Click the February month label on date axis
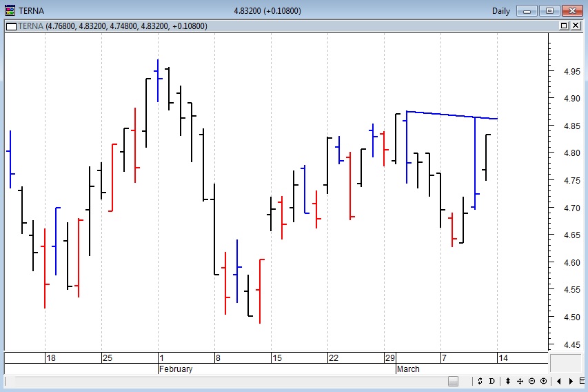Viewport: 588px width, 392px height. point(176,369)
